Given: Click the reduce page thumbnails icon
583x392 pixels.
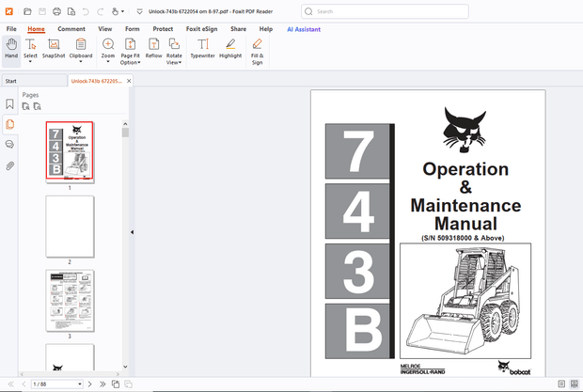Looking at the screenshot, I should [37, 106].
